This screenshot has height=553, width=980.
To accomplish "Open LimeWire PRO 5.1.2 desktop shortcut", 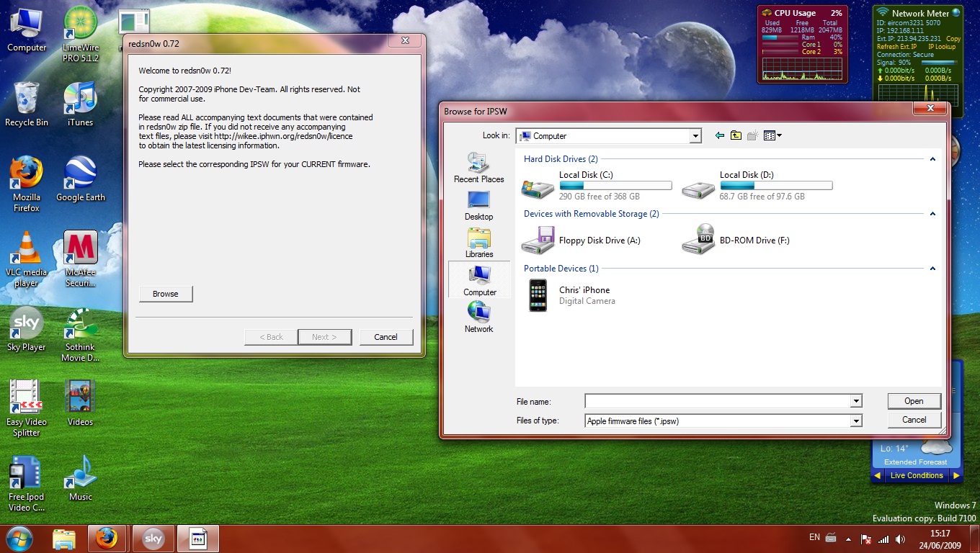I will click(81, 34).
